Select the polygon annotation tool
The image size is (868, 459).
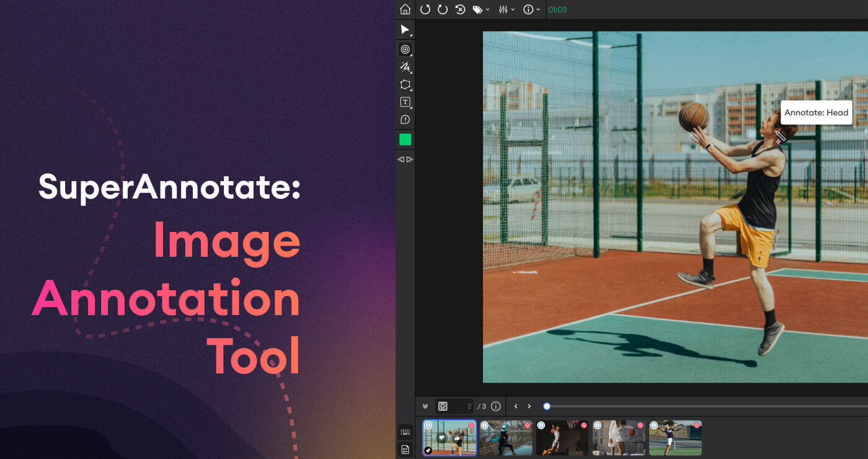coord(405,84)
